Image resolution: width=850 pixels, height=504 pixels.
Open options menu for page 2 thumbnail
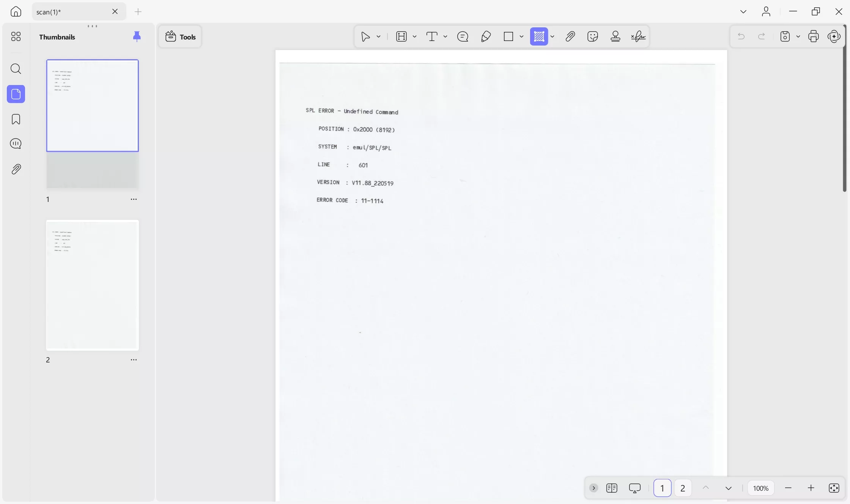pyautogui.click(x=134, y=360)
